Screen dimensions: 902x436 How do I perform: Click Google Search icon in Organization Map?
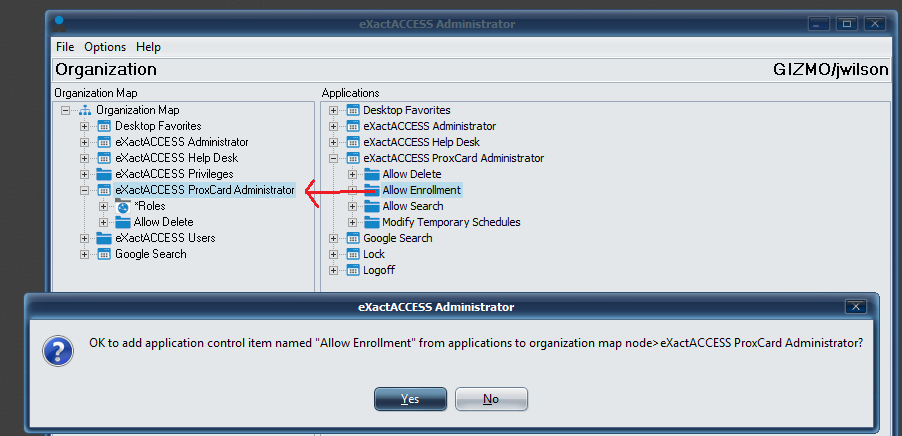104,254
